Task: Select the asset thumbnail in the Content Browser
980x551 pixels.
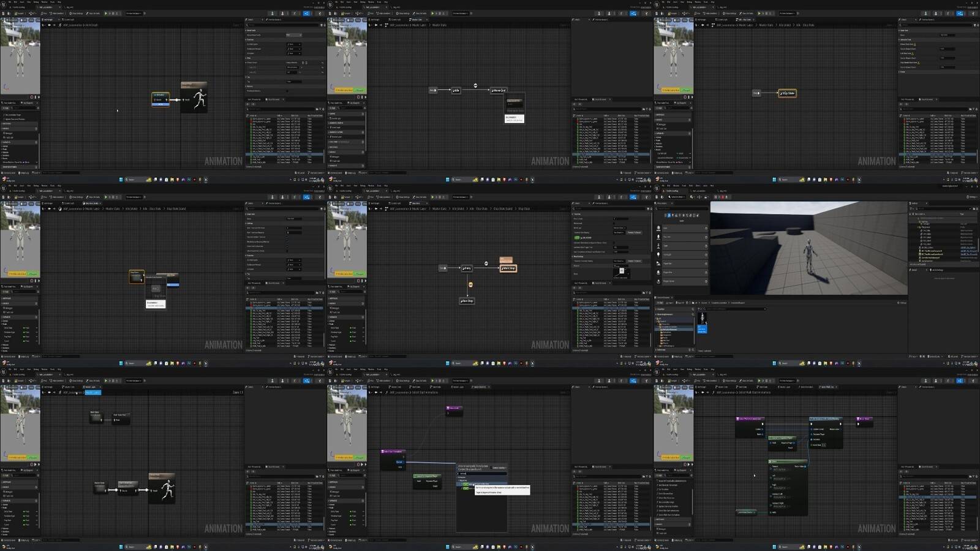Action: pos(702,319)
